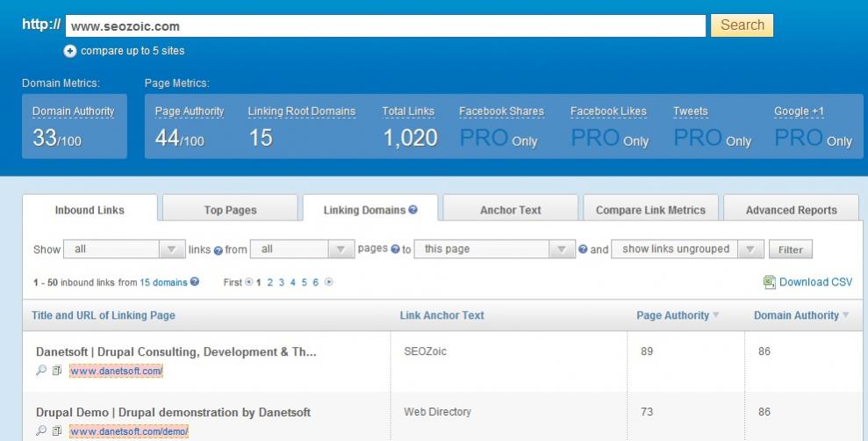Click magnifier icon under Danetsoft Drupal Consulting row
This screenshot has width=868, height=441.
41,370
